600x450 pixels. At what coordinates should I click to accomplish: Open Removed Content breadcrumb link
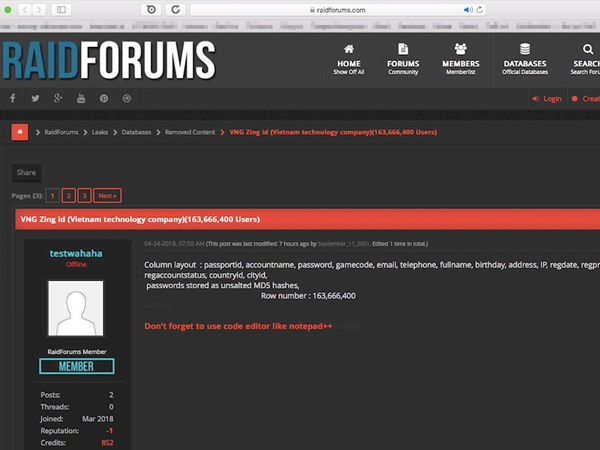[x=190, y=132]
